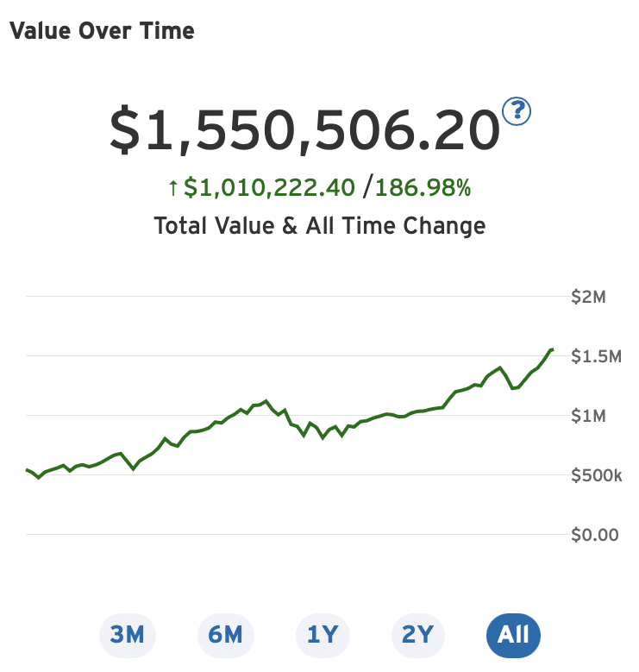Click the $1.5M axis label
639x672 pixels.
click(x=594, y=356)
